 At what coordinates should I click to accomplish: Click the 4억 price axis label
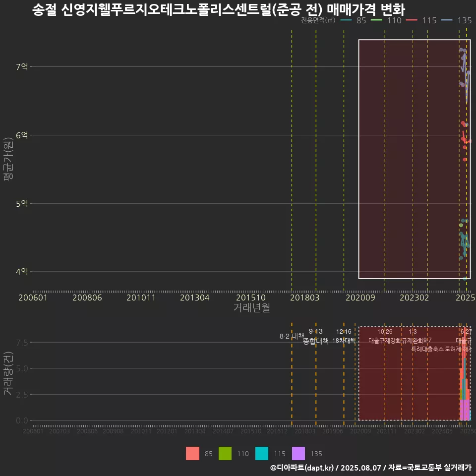tap(22, 271)
